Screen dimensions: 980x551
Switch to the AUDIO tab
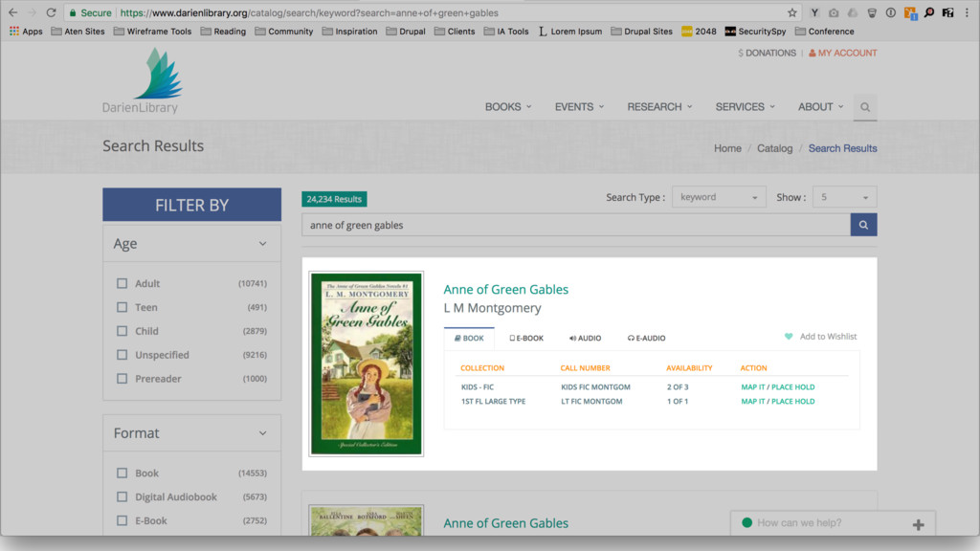(x=585, y=338)
